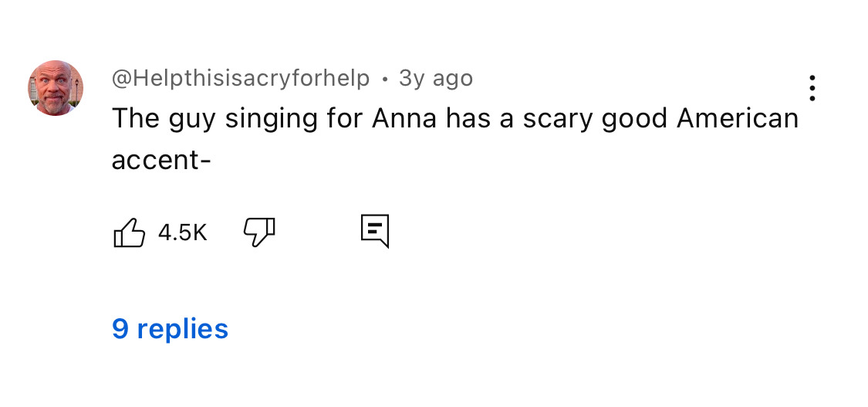Toggle the thumbs-up on this comment
This screenshot has width=868, height=407.
pyautogui.click(x=129, y=232)
